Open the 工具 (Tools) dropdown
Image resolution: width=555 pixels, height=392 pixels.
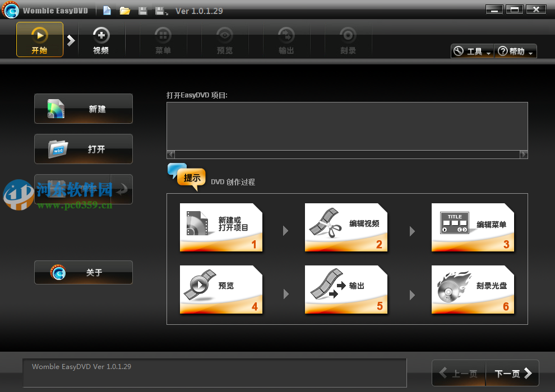[471, 50]
